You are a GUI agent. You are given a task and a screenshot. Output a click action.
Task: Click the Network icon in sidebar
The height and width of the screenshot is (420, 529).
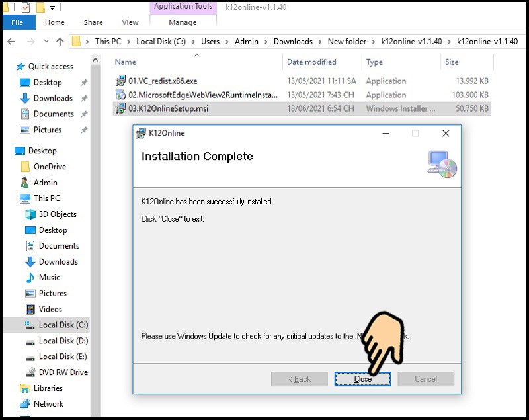pos(25,404)
